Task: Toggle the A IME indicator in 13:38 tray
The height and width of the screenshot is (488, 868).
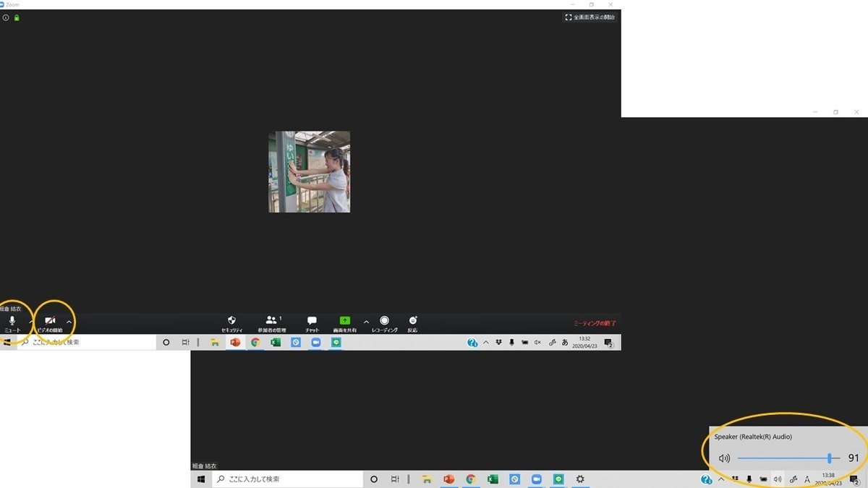Action: pos(807,479)
